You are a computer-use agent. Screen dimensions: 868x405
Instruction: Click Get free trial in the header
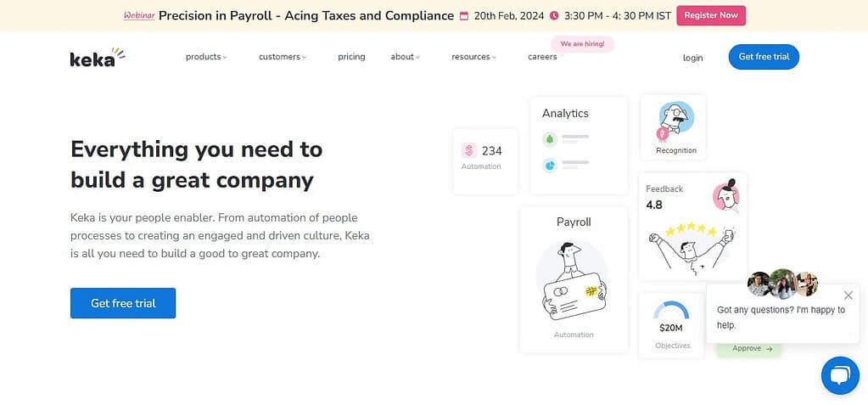click(764, 57)
